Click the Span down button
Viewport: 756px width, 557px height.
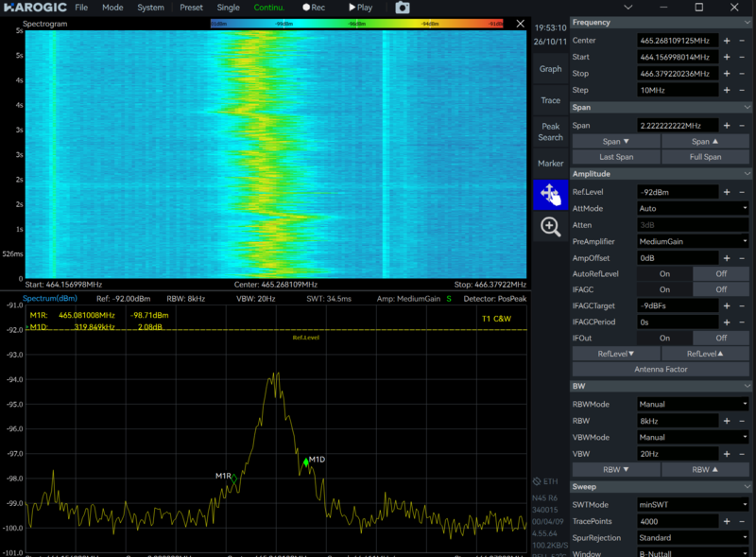pyautogui.click(x=616, y=142)
